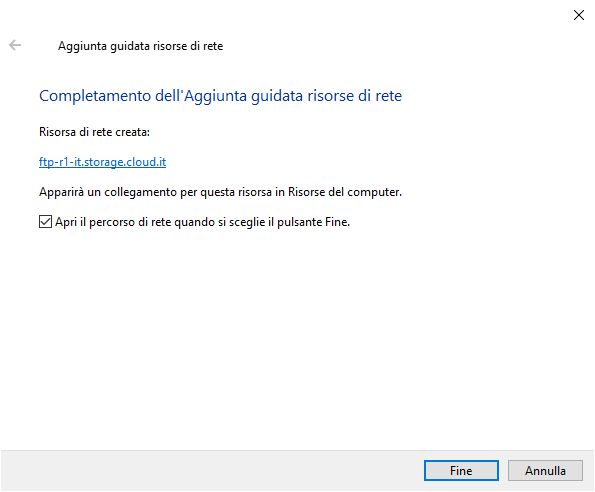Click the Fine button
The image size is (595, 492).
click(x=461, y=470)
